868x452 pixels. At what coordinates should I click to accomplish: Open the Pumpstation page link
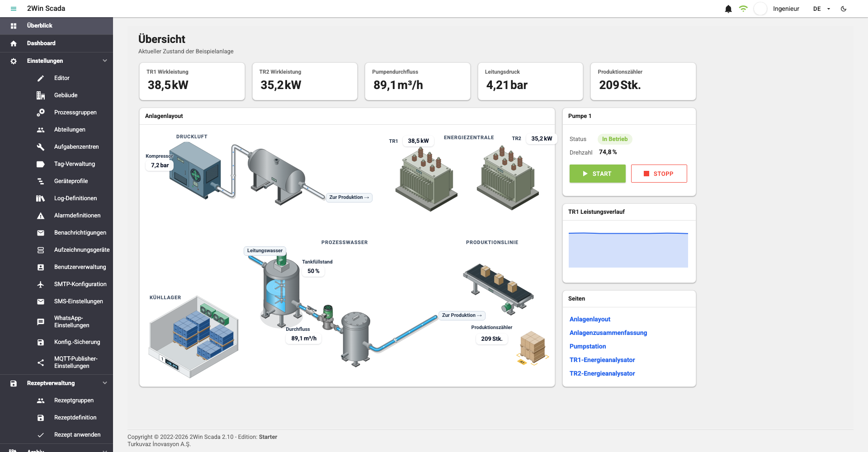(x=588, y=346)
